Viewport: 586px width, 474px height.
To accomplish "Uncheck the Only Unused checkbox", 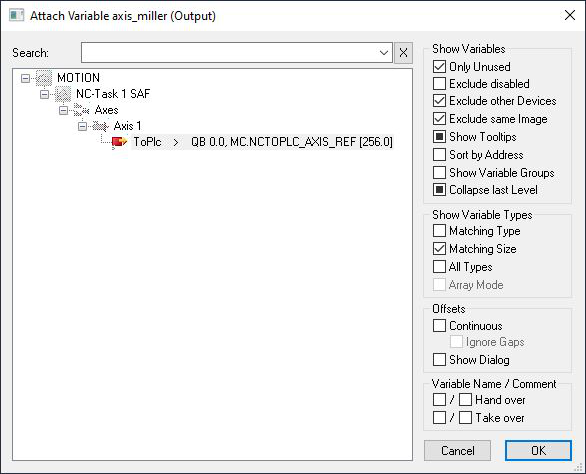I will click(x=439, y=67).
